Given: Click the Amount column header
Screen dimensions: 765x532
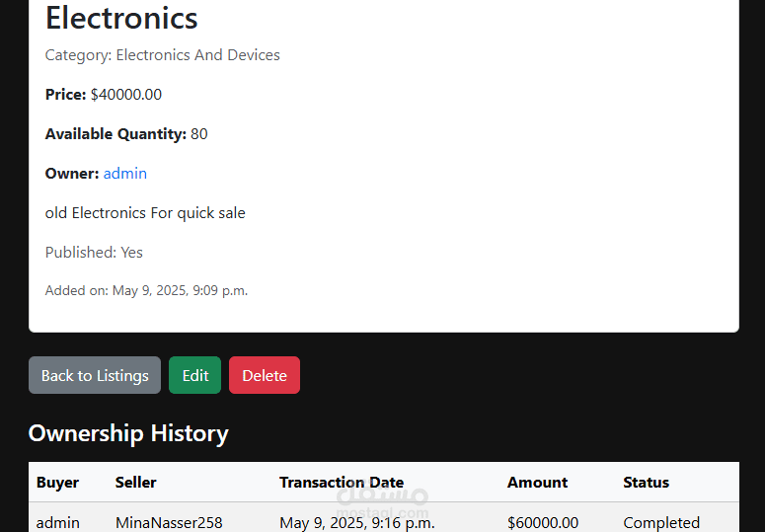Looking at the screenshot, I should tap(537, 483).
